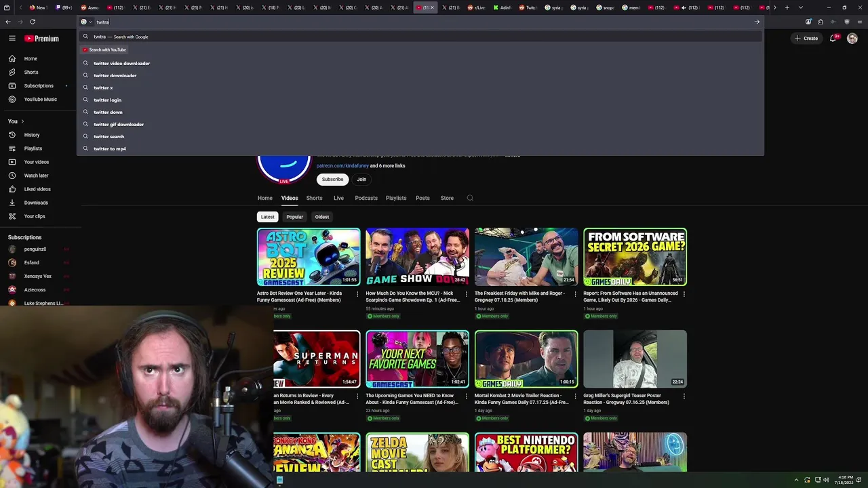
Task: Open options for the MCU Game Showdown video
Action: 467,294
